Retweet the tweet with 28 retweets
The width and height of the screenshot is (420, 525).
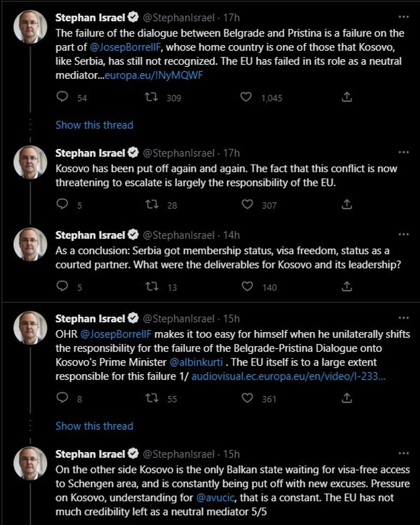(x=151, y=205)
